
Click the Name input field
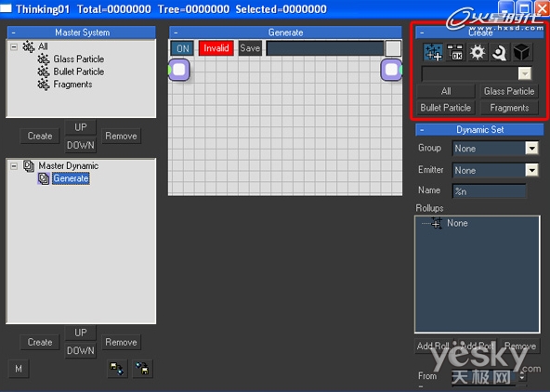pos(489,191)
